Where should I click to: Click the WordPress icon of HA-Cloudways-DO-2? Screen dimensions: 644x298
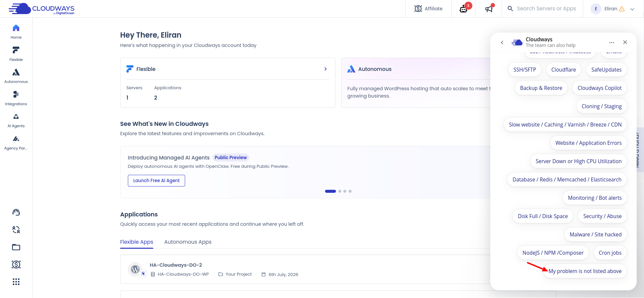pos(135,269)
